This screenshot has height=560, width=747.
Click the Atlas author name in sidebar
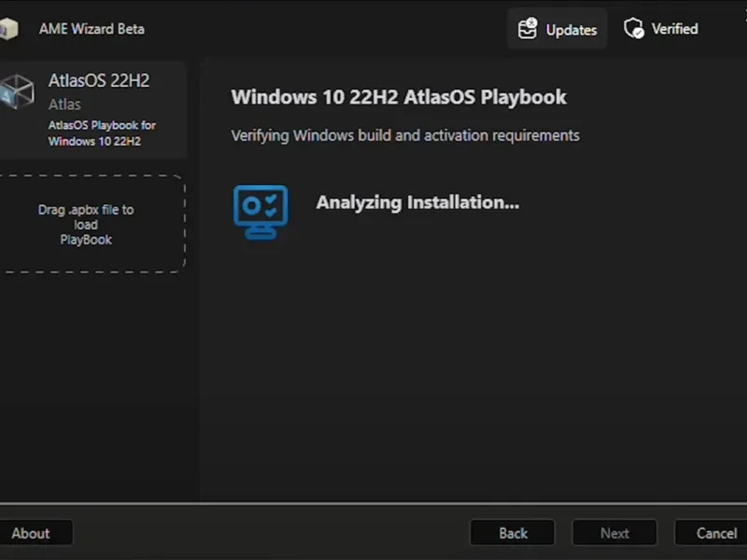64,105
